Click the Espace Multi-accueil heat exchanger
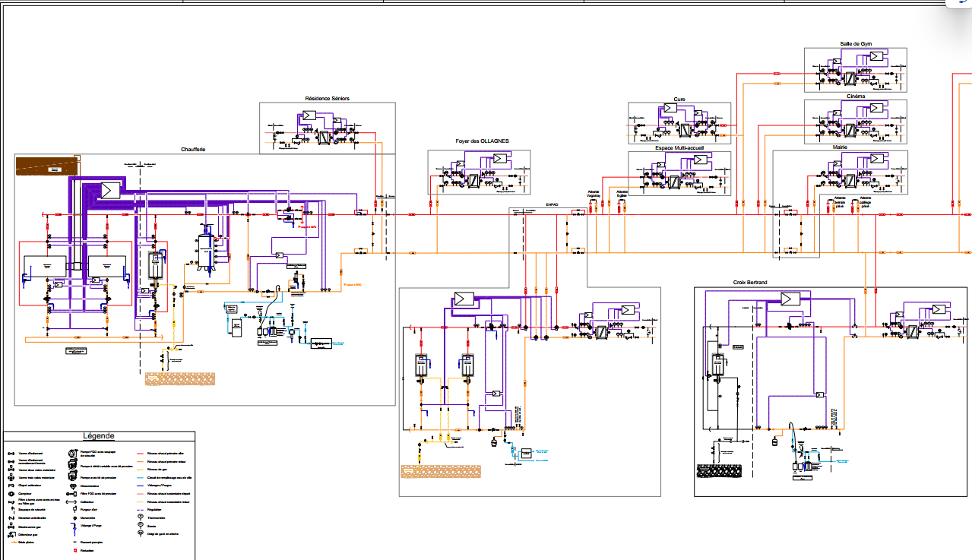Image resolution: width=972 pixels, height=560 pixels. click(x=673, y=182)
